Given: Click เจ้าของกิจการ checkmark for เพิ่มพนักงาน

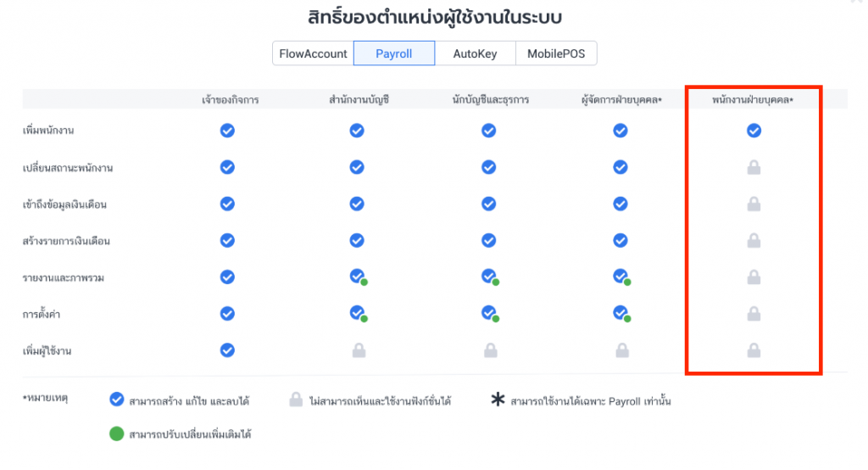Looking at the screenshot, I should pyautogui.click(x=227, y=131).
